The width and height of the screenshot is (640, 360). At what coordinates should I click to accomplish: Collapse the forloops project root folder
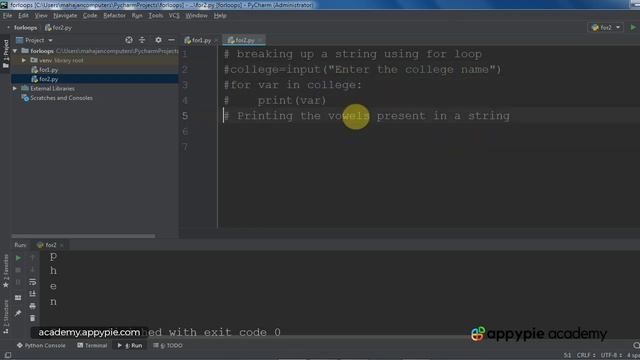[16, 51]
